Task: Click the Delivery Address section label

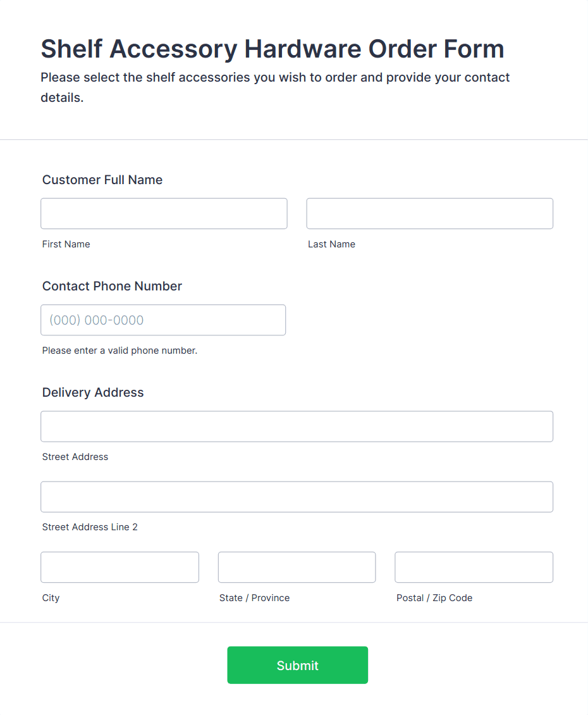Action: pyautogui.click(x=93, y=392)
